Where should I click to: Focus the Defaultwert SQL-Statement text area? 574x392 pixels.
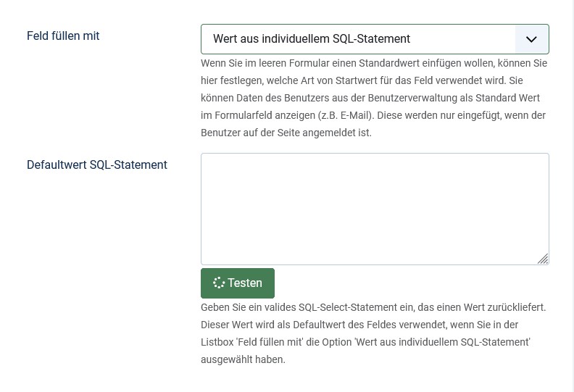tap(375, 209)
